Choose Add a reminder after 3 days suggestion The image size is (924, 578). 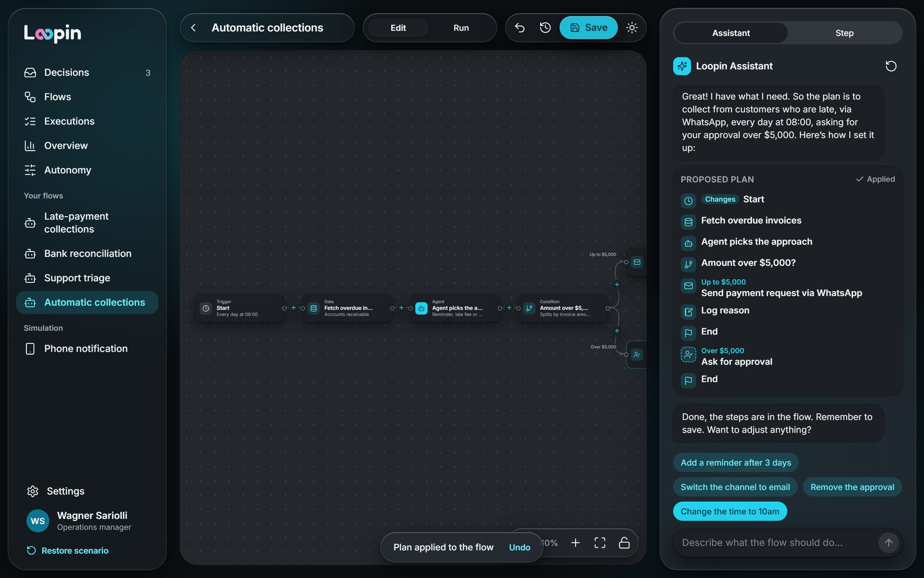tap(736, 462)
